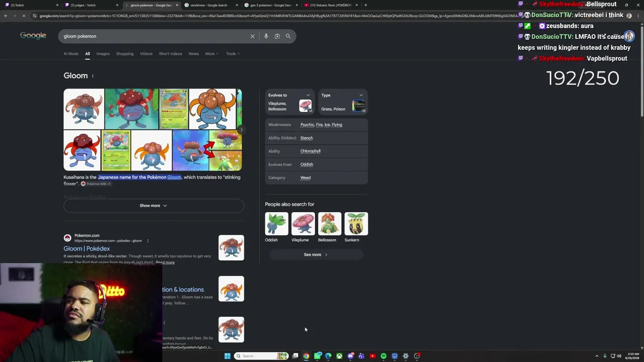This screenshot has height=362, width=644.
Task: Open Search by image (Lens) icon
Action: (277, 36)
